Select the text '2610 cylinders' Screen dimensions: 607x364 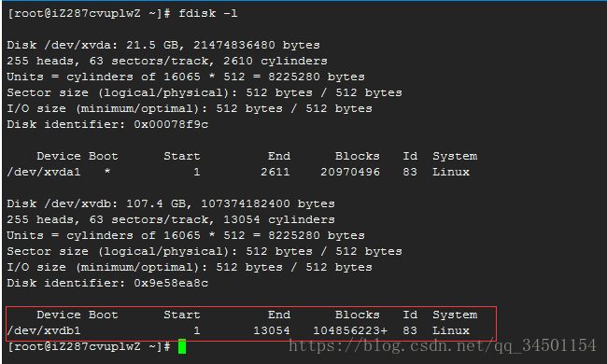(x=275, y=61)
